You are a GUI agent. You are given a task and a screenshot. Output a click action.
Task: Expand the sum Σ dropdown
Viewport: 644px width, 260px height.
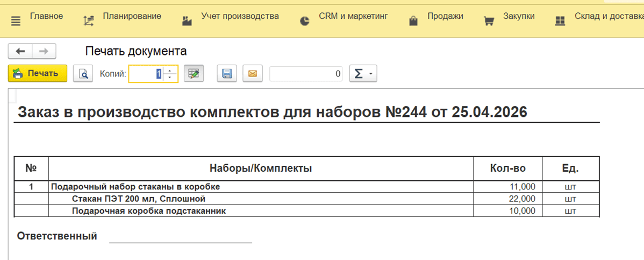coord(363,74)
